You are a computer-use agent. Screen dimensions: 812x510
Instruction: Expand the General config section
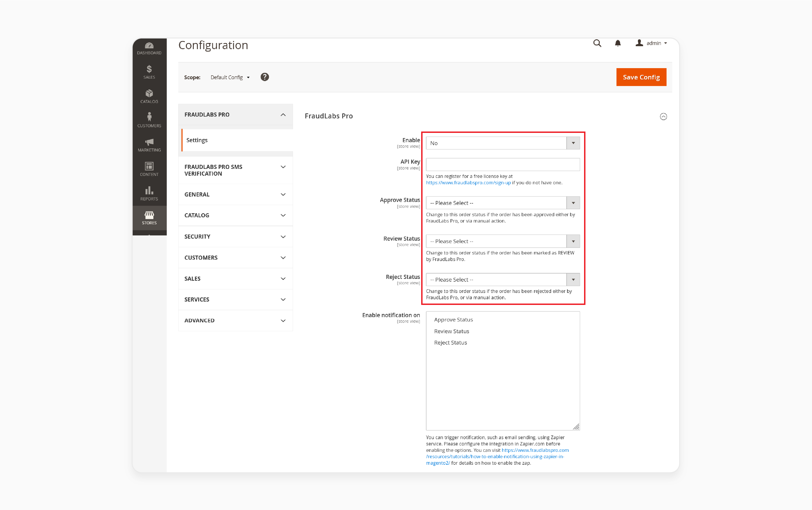tap(235, 194)
